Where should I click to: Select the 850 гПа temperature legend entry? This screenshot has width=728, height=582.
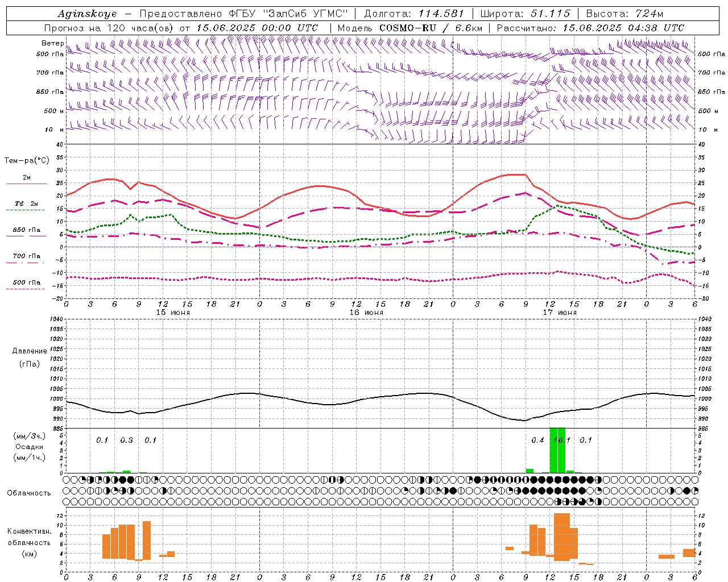(x=27, y=230)
